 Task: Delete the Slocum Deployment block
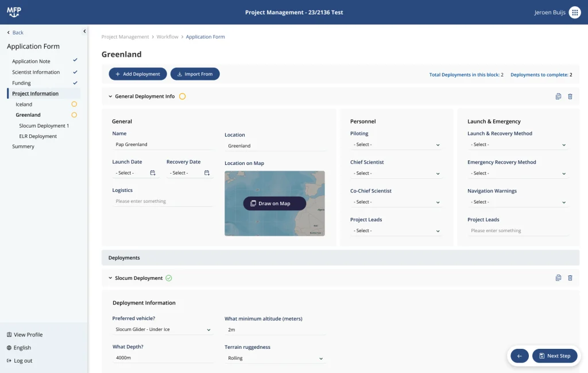tap(570, 278)
